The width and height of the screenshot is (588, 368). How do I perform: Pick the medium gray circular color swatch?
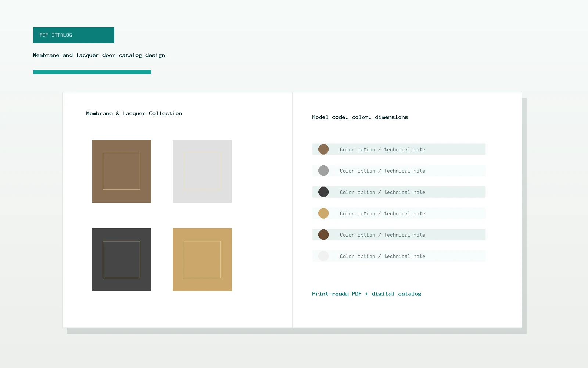(323, 171)
